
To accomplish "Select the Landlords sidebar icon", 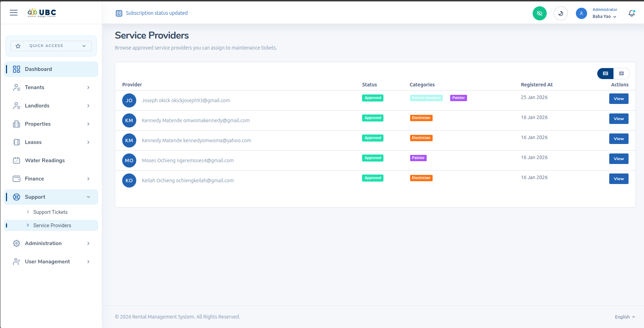I will 16,105.
